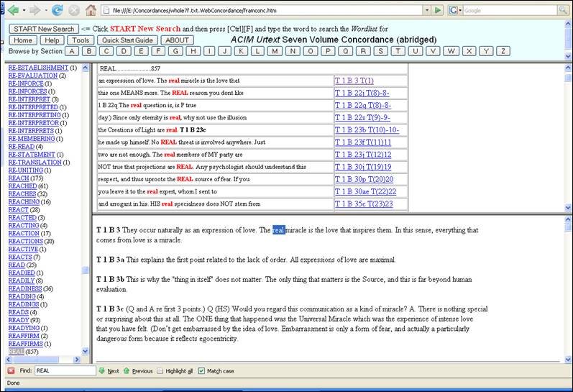This screenshot has height=392, width=573.
Task: Open the Quick Start Guide button
Action: click(x=127, y=40)
